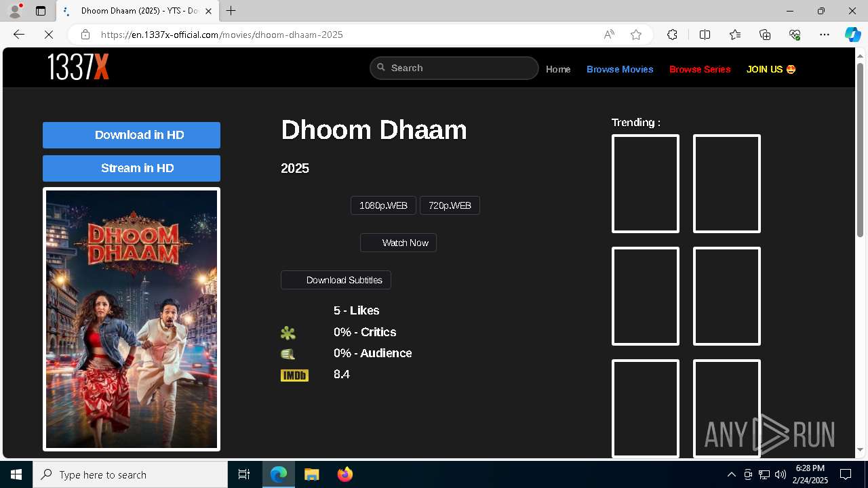Screen dimensions: 868x488
Task: Open Collections panel
Action: (x=765, y=35)
